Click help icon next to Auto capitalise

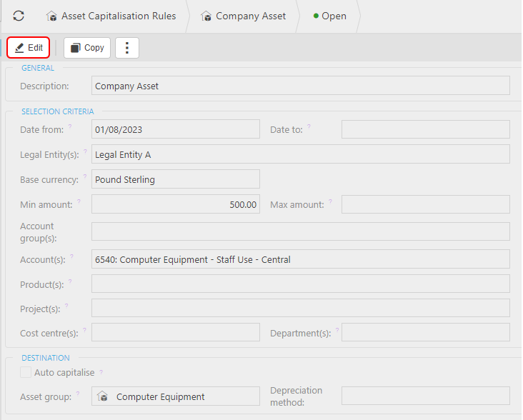(x=101, y=371)
